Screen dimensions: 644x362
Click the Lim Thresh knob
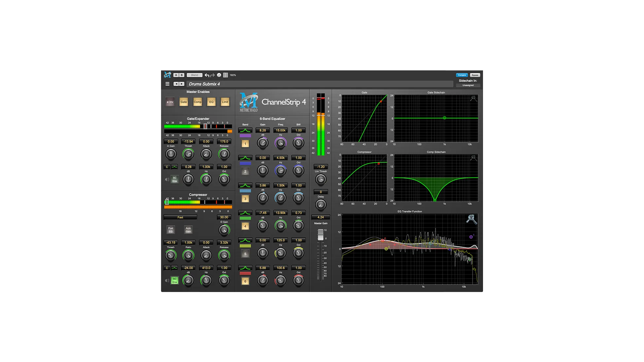click(x=321, y=179)
